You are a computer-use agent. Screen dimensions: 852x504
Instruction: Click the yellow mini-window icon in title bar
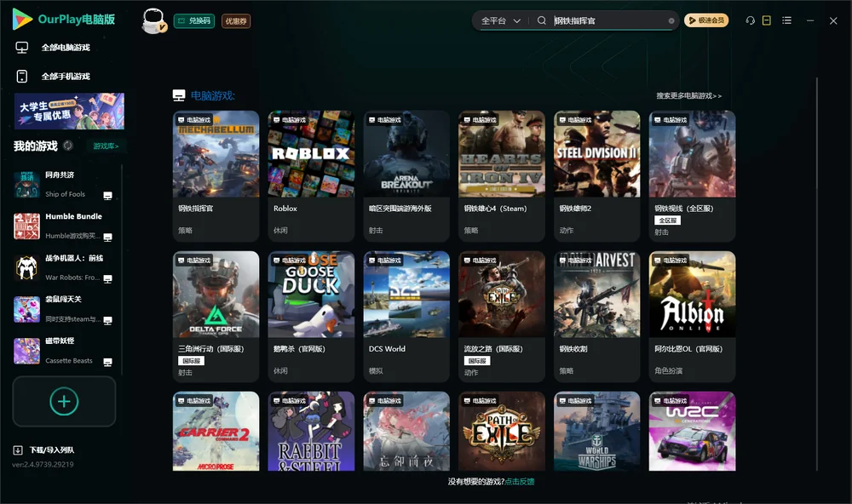click(767, 20)
